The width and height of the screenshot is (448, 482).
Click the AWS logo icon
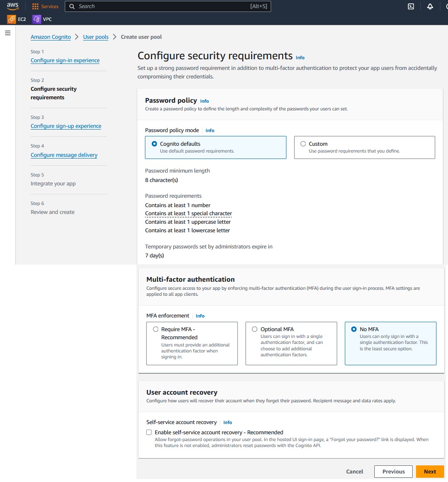pos(13,6)
